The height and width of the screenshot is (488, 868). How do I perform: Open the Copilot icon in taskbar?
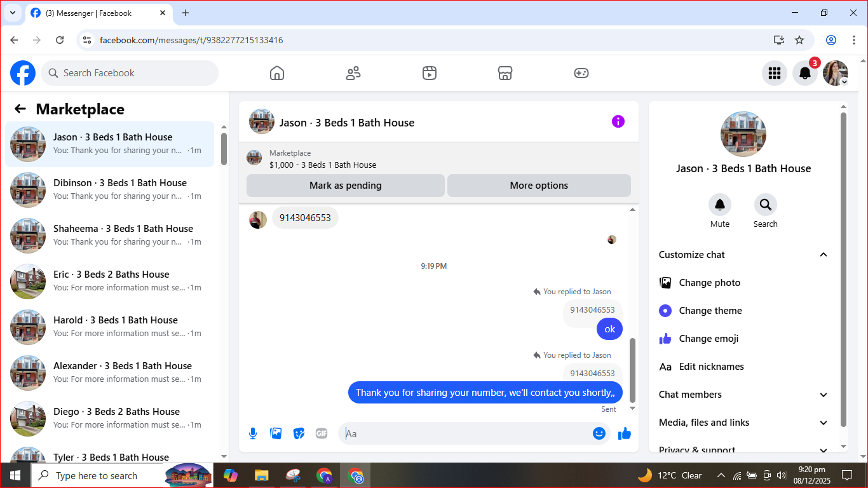(x=230, y=475)
